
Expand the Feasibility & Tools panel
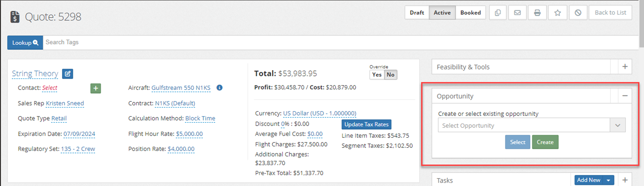point(625,67)
